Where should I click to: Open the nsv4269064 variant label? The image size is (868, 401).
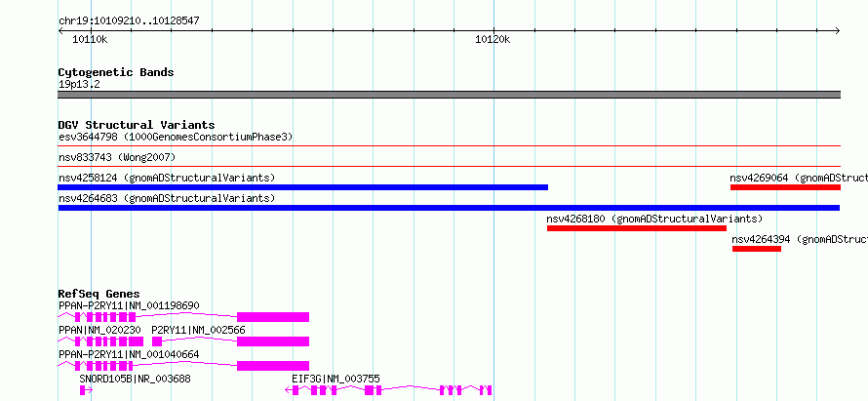[799, 178]
